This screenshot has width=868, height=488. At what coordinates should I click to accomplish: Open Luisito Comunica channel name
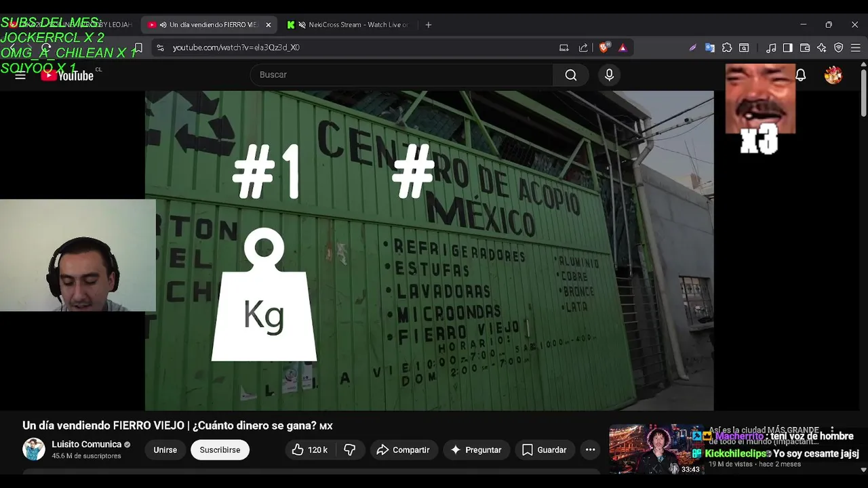(86, 445)
